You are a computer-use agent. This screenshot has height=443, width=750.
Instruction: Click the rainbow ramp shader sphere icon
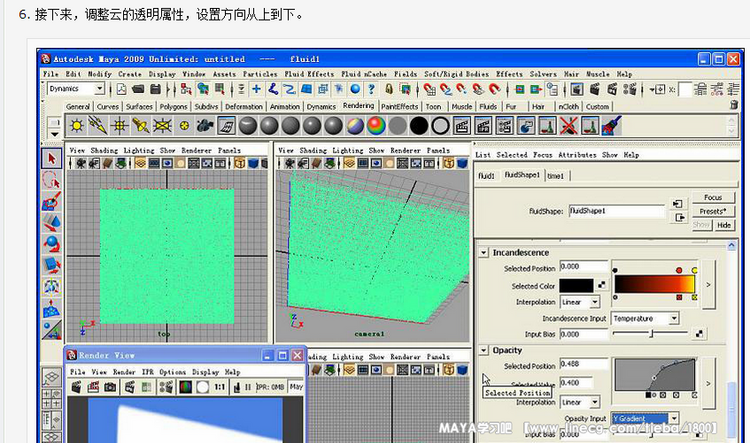point(376,126)
